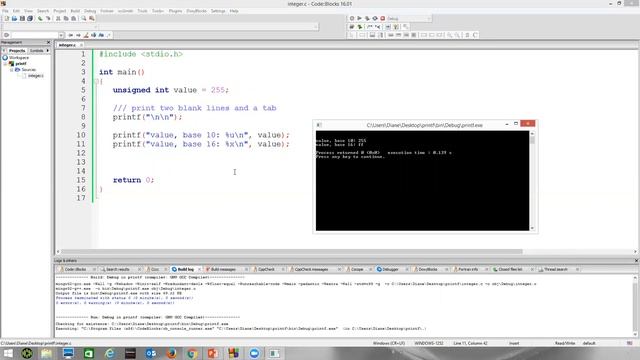Image resolution: width=640 pixels, height=360 pixels.
Task: Open Replace using the toolbar icon
Action: point(92,18)
